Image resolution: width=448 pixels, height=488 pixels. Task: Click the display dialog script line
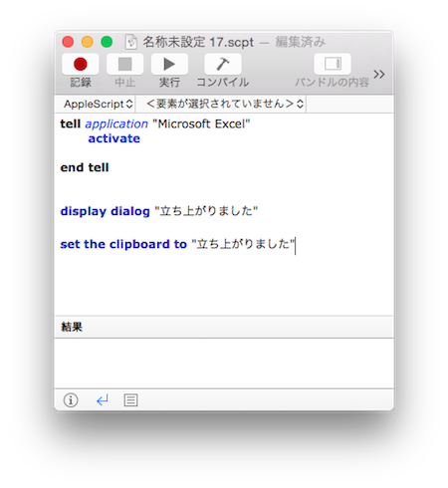click(x=159, y=211)
